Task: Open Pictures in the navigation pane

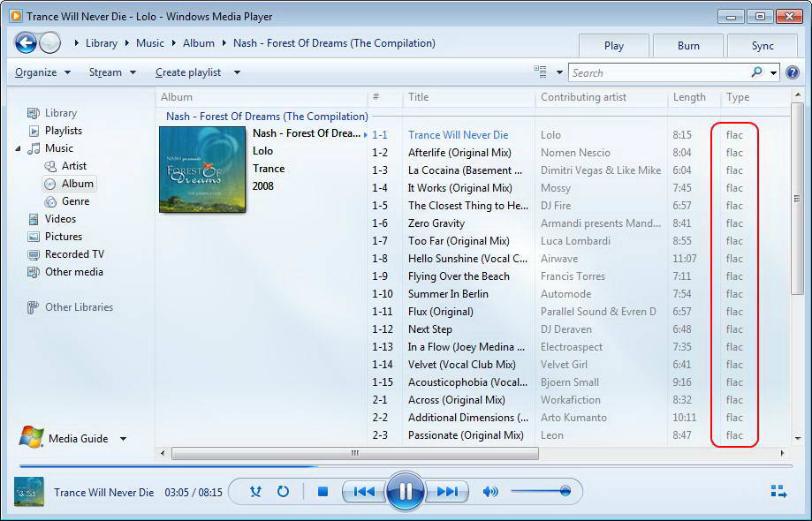Action: tap(64, 237)
